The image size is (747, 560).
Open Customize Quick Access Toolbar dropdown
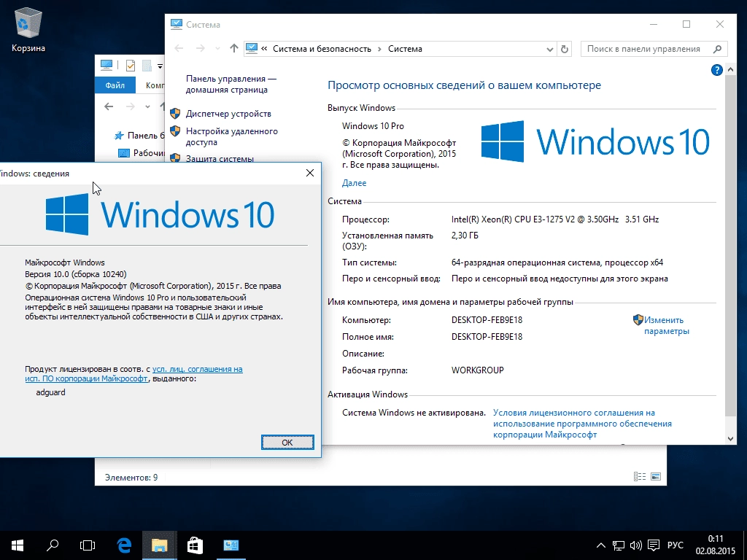pos(160,66)
